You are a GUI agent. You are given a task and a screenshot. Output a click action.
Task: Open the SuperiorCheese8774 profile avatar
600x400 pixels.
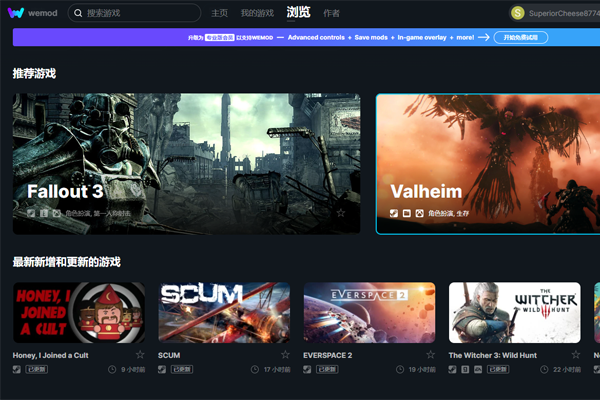point(517,13)
